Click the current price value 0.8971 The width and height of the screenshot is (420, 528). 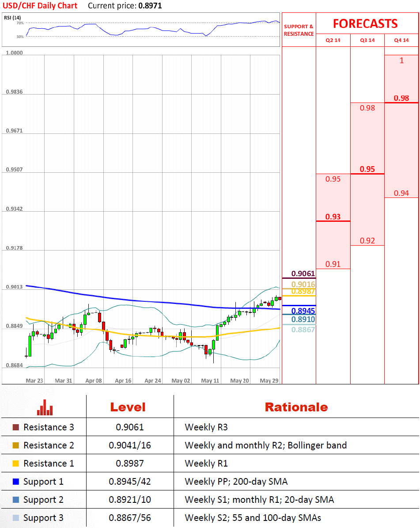150,6
